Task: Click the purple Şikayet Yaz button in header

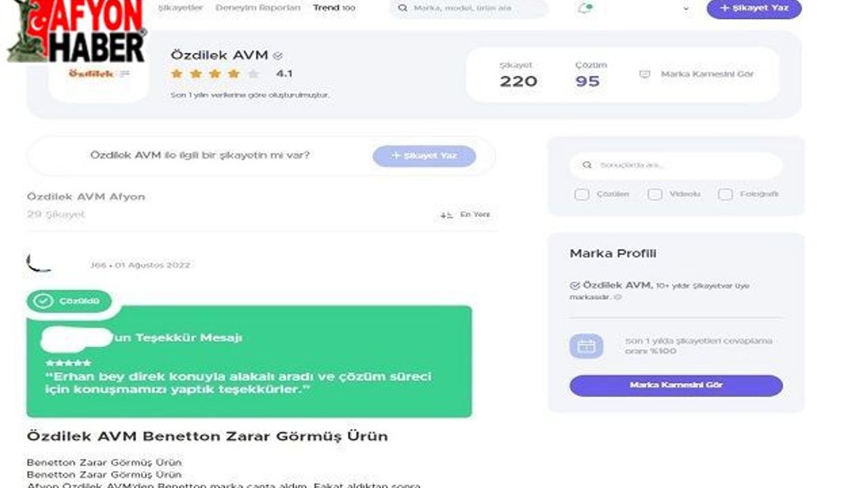Action: tap(754, 8)
